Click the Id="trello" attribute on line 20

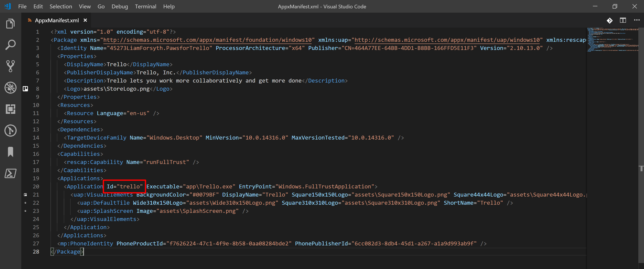(x=125, y=186)
